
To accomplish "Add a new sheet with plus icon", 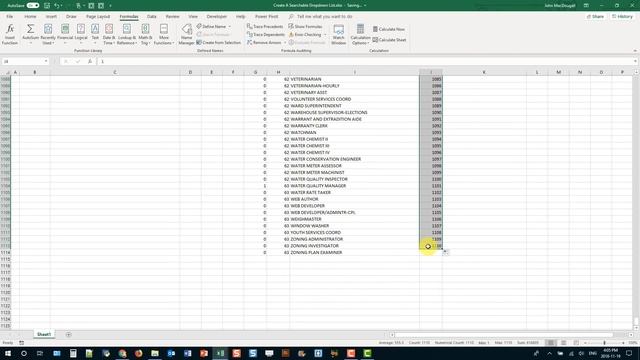I will pyautogui.click(x=68, y=335).
